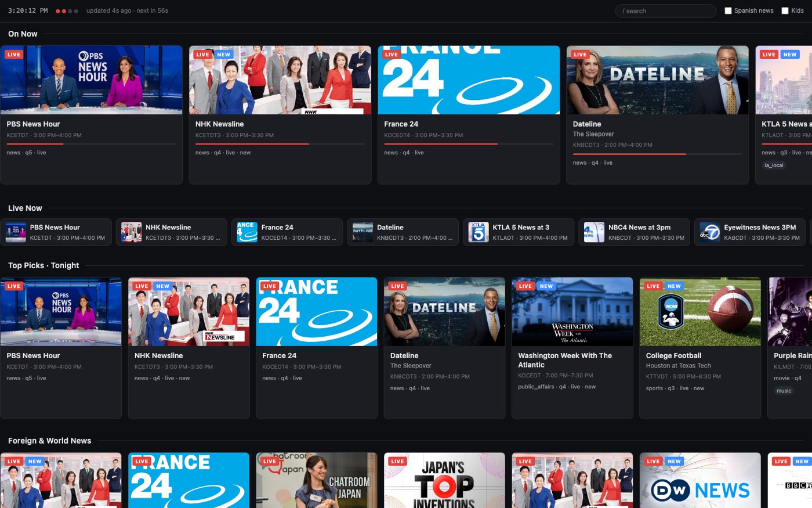812x508 pixels.
Task: Click the ABC7 Eyewitness News icon in Live Now
Action: (710, 232)
